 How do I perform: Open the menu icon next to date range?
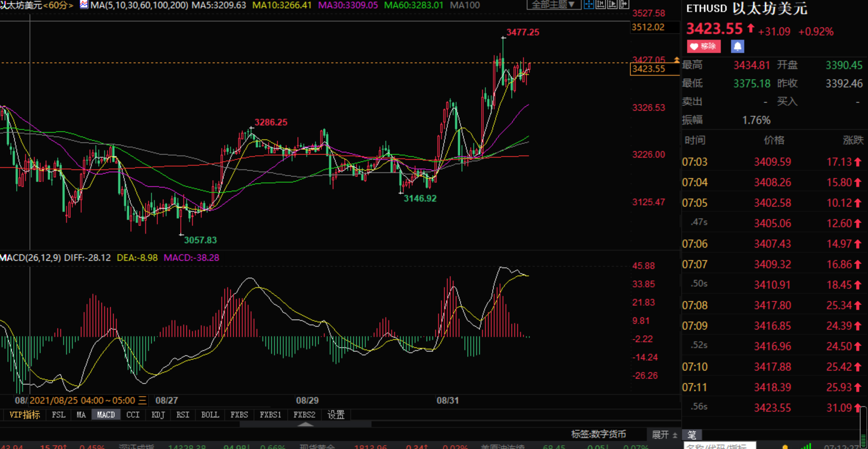click(x=142, y=401)
